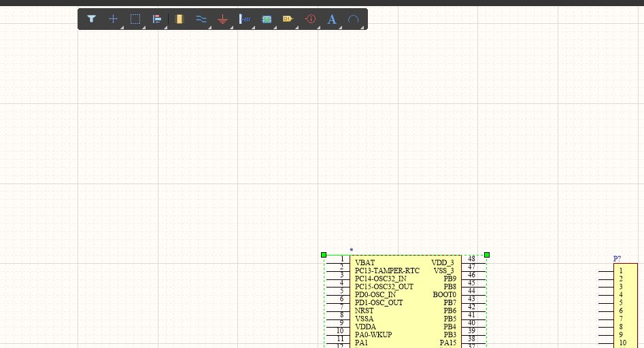
Task: Select the Place Port D1 icon
Action: [288, 19]
